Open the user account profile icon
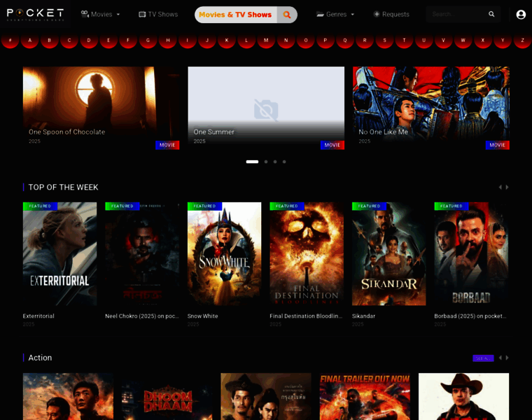 click(521, 14)
